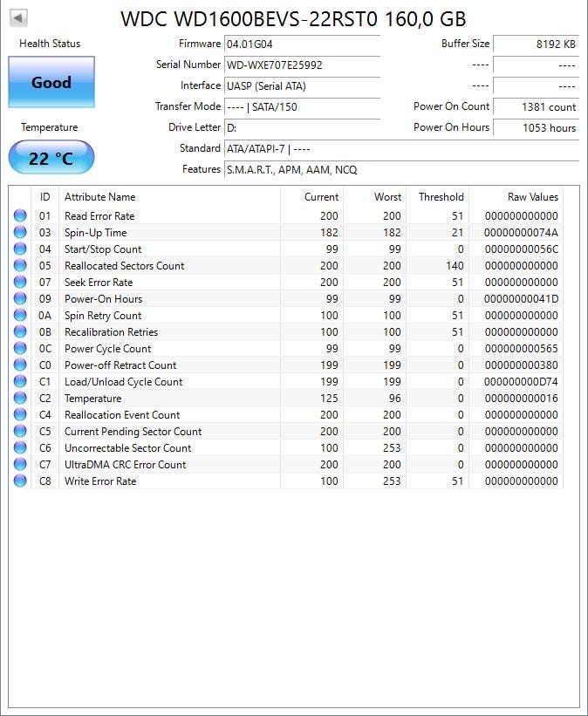Click the Threshold column header
This screenshot has height=716, width=588.
441,197
